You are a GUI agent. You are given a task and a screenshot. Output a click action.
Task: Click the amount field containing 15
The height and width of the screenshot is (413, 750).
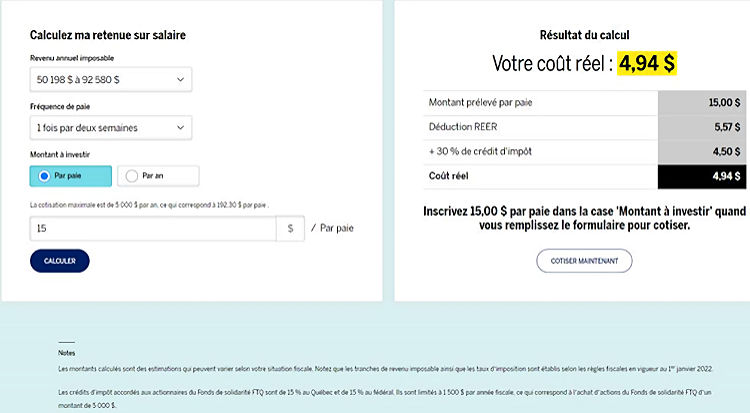click(x=153, y=229)
